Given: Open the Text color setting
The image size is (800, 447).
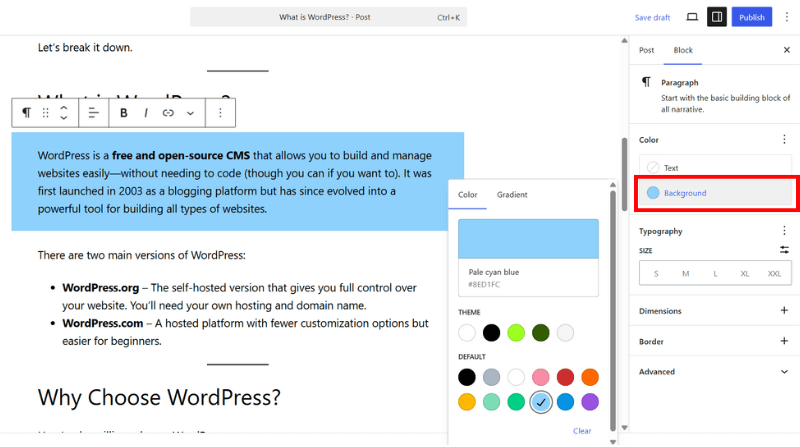Looking at the screenshot, I should click(715, 167).
